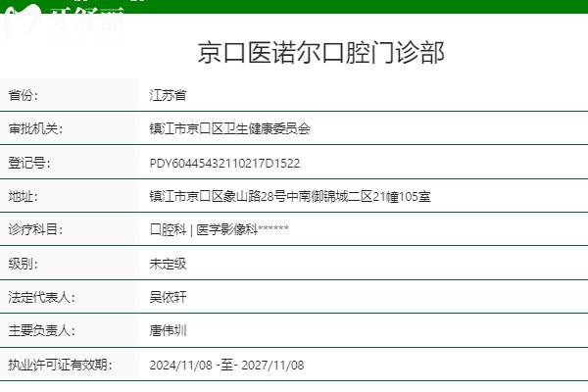588x392 pixels.
Task: Select the 省份 label
Action: tap(24, 95)
